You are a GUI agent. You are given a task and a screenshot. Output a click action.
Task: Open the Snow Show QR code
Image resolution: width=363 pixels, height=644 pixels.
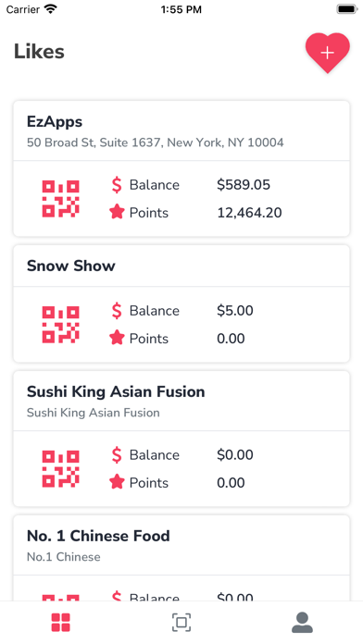[60, 325]
